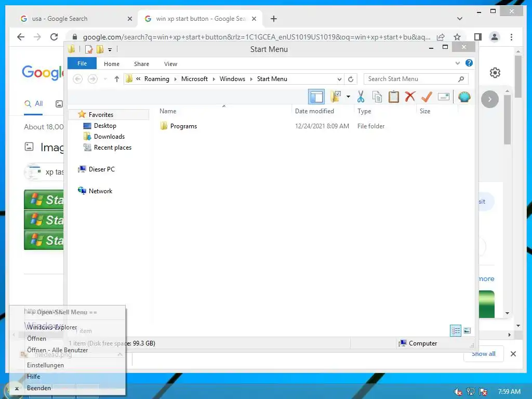Image resolution: width=532 pixels, height=399 pixels.
Task: Click the orange checkmark Properties icon
Action: (x=427, y=97)
